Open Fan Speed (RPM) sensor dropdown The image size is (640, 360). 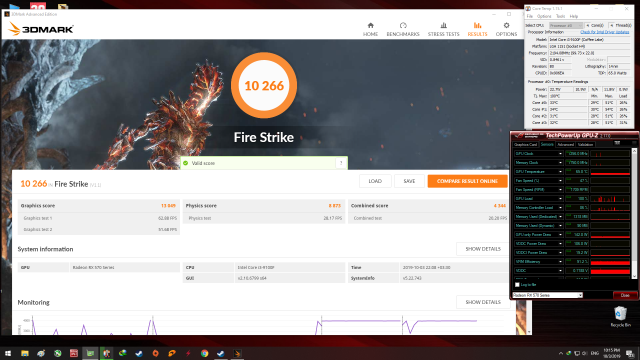click(560, 190)
